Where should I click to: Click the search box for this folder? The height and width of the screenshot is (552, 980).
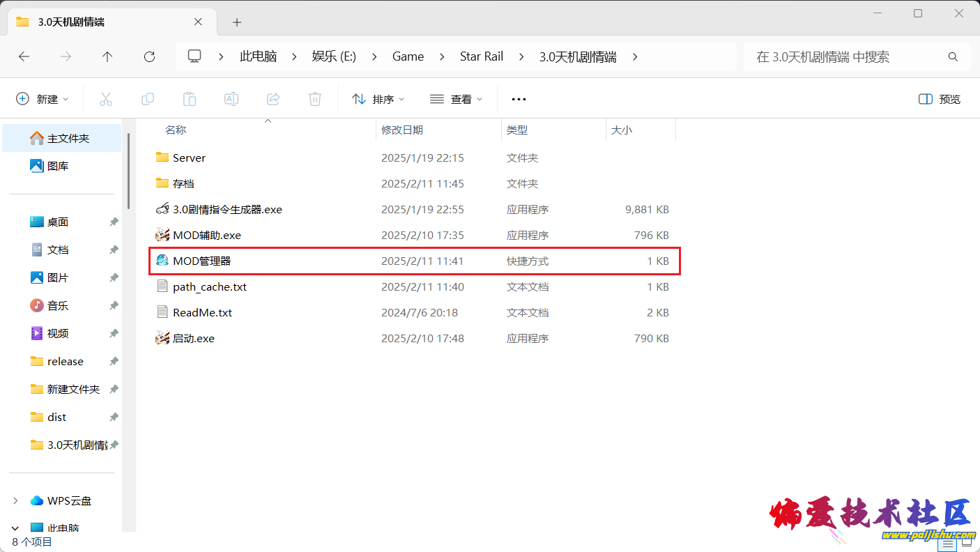point(847,56)
